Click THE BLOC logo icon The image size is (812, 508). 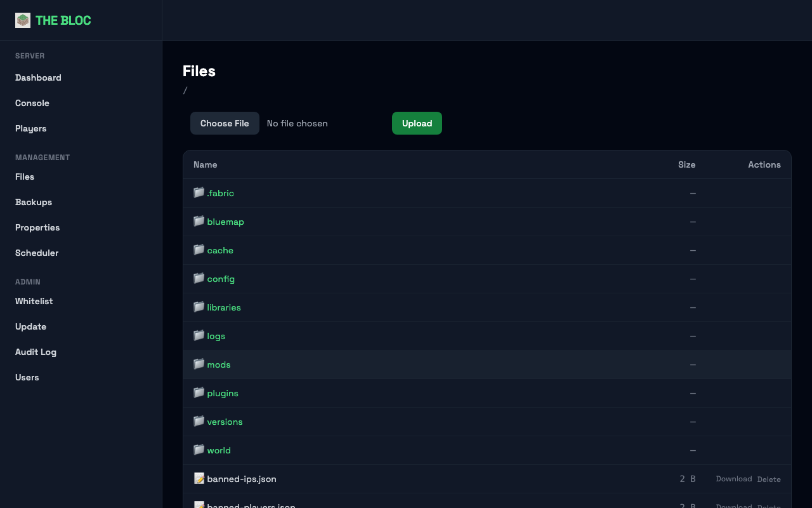tap(23, 20)
